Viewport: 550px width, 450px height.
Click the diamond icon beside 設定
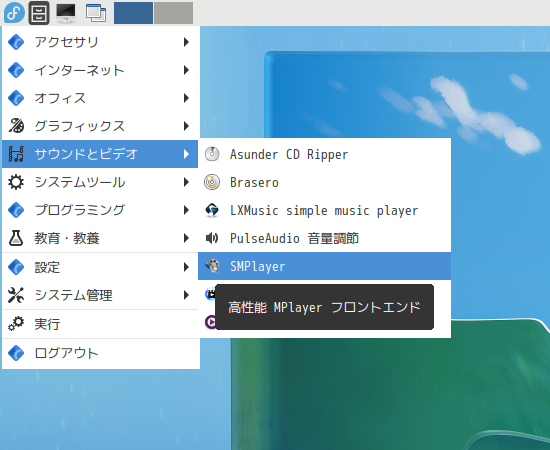coord(16,267)
